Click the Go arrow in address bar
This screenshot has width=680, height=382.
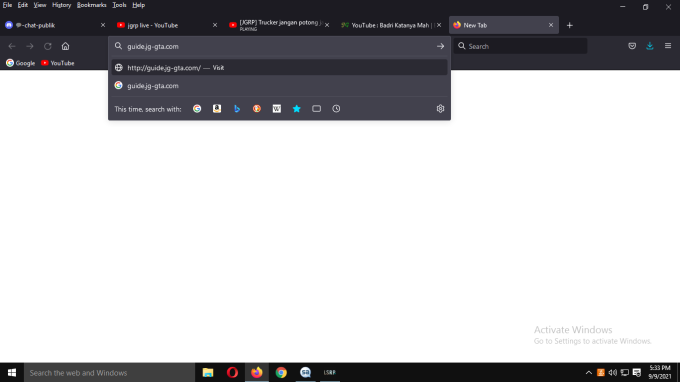pyautogui.click(x=440, y=46)
